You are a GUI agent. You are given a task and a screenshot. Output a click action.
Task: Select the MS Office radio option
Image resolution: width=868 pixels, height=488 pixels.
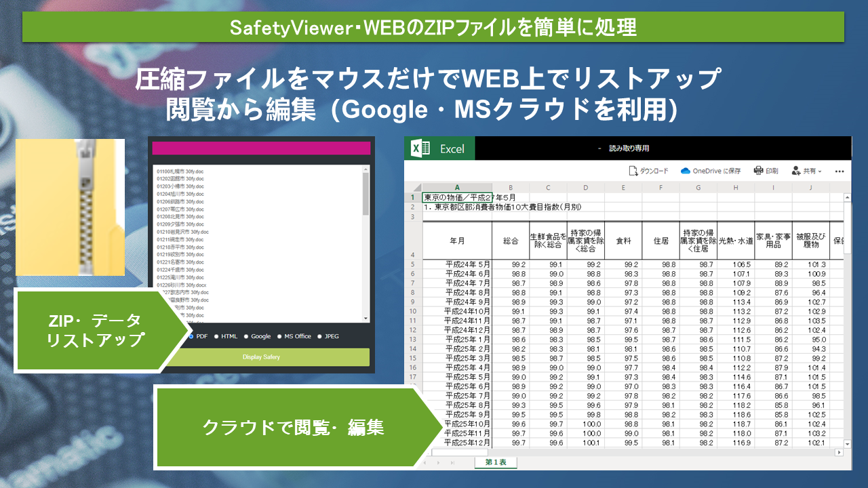(280, 336)
